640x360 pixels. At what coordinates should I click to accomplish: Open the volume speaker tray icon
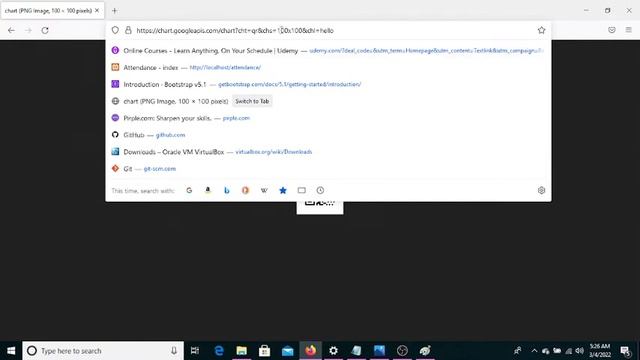(x=580, y=351)
